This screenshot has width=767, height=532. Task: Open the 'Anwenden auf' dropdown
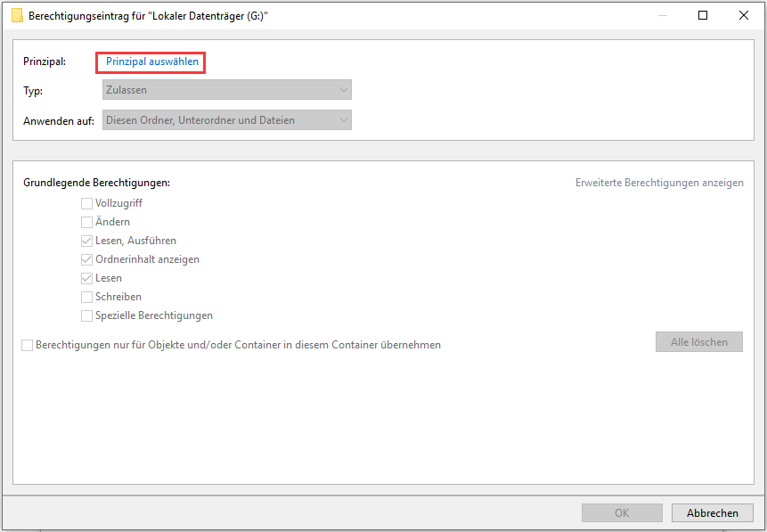(227, 120)
